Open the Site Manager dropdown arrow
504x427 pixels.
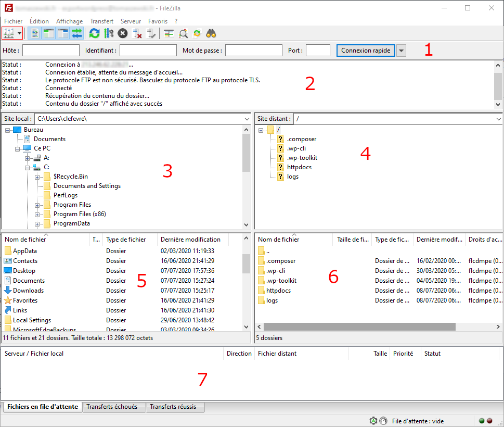point(19,33)
